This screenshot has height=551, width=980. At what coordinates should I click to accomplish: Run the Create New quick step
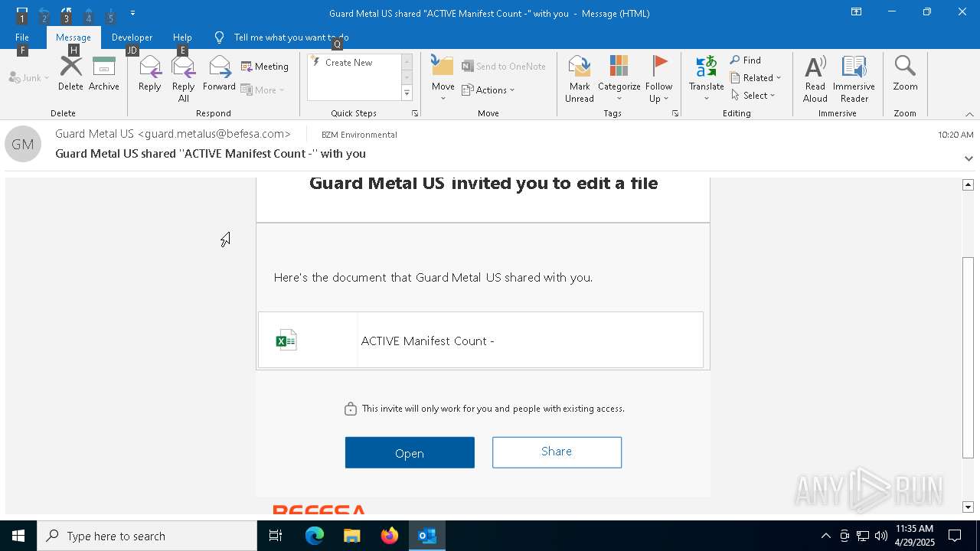pos(354,63)
